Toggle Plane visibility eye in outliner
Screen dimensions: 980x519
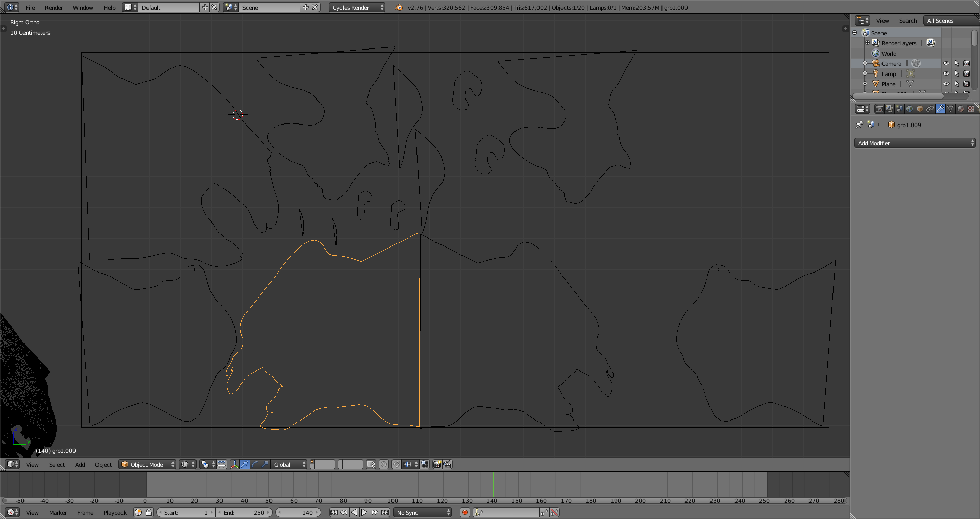coord(946,84)
